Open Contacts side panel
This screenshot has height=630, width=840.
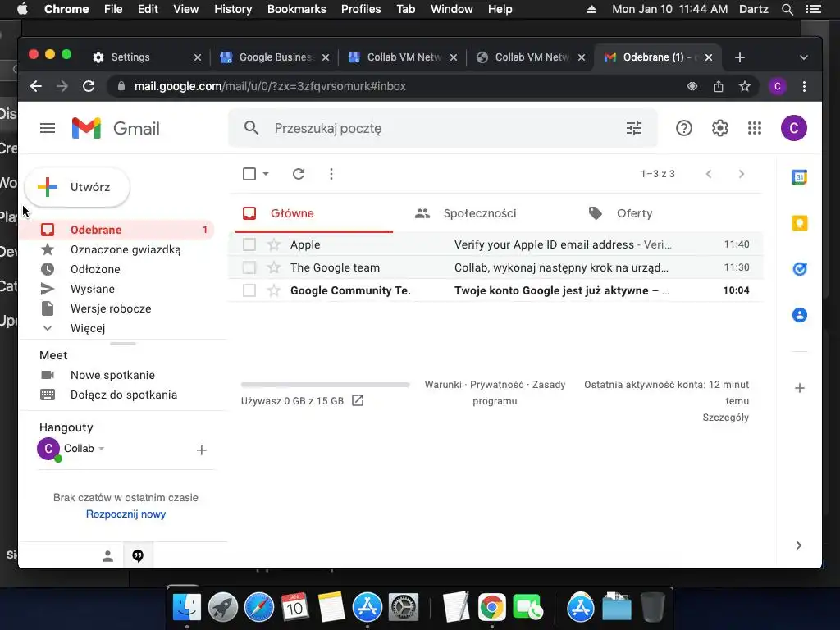(799, 315)
